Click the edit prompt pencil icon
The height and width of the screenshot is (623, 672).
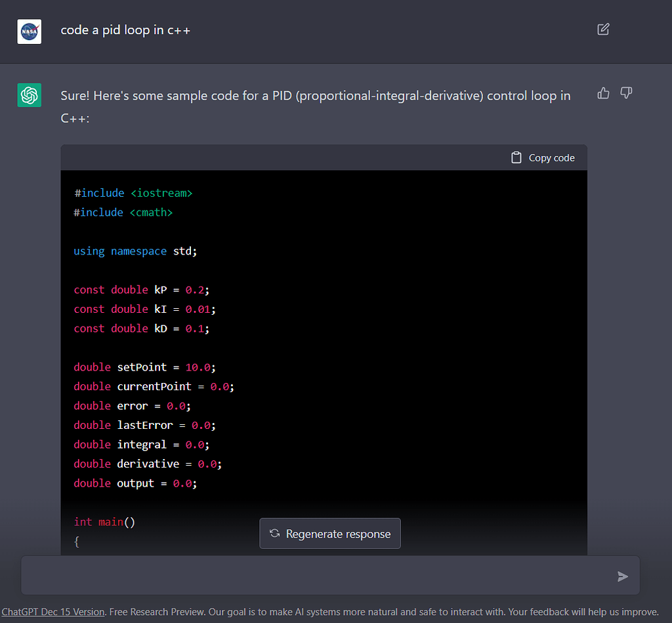pos(602,29)
